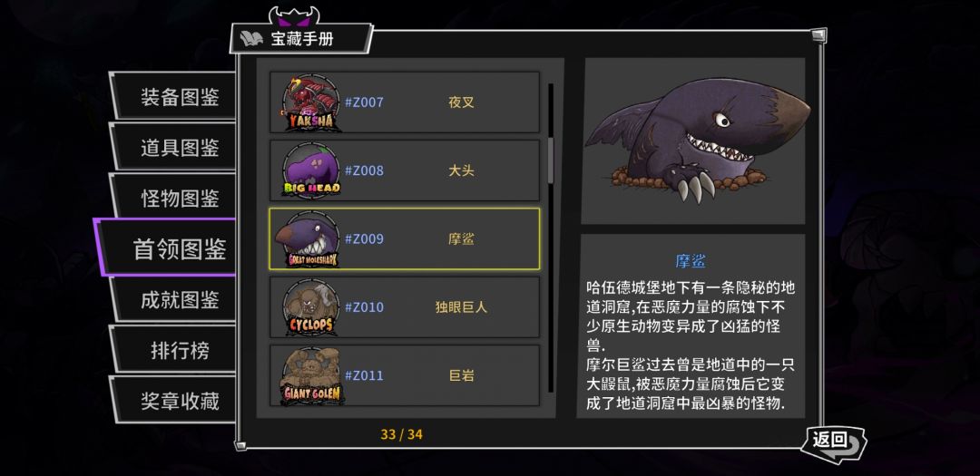Screen dimensions: 980x476
Task: Click the Giant Golem badge icon
Action: tap(310, 376)
